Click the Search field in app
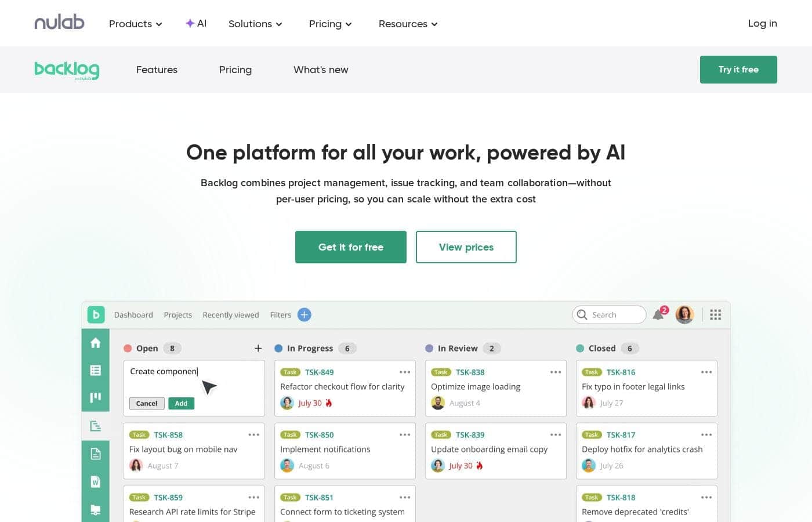Viewport: 812px width, 522px height. tap(609, 314)
